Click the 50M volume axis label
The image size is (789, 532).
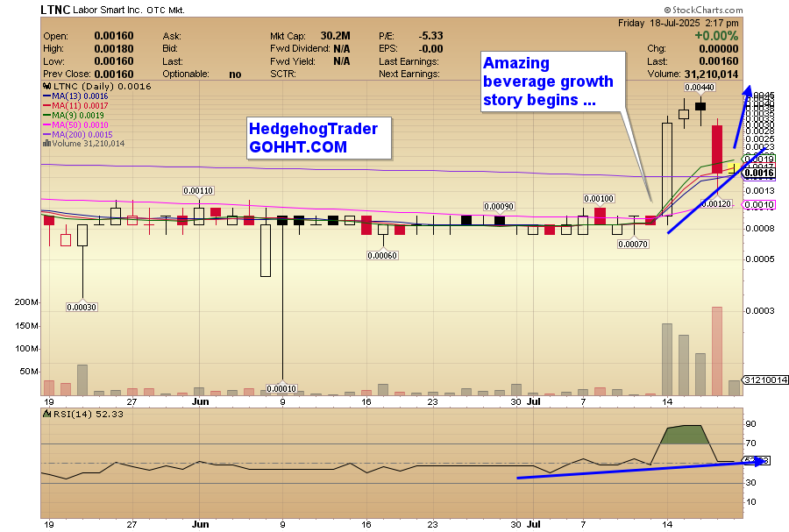[29, 371]
